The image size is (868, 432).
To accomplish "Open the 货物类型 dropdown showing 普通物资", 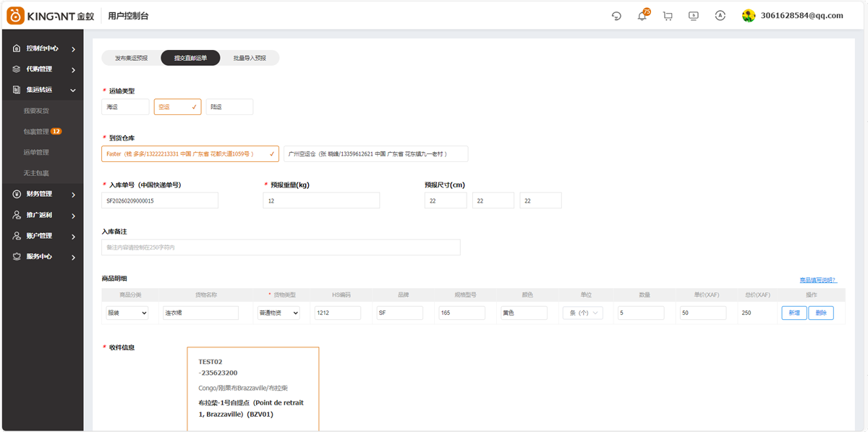I will pyautogui.click(x=278, y=313).
